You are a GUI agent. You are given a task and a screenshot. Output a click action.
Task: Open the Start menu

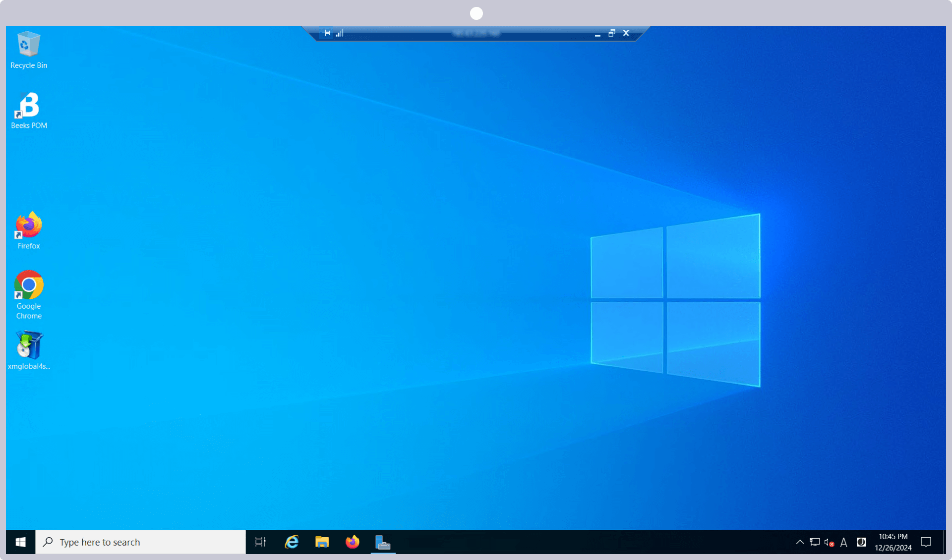coord(20,542)
